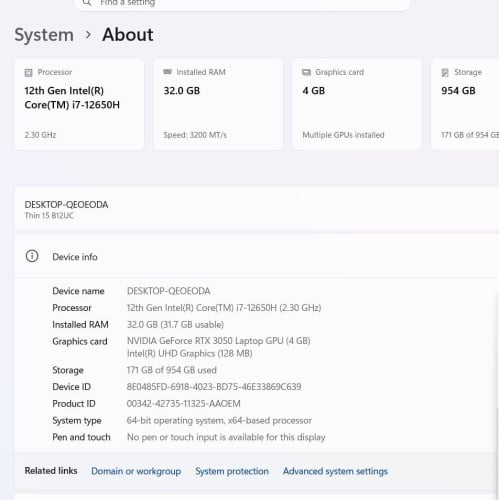Image resolution: width=499 pixels, height=500 pixels.
Task: Open the 954 GB Storage card
Action: (465, 104)
